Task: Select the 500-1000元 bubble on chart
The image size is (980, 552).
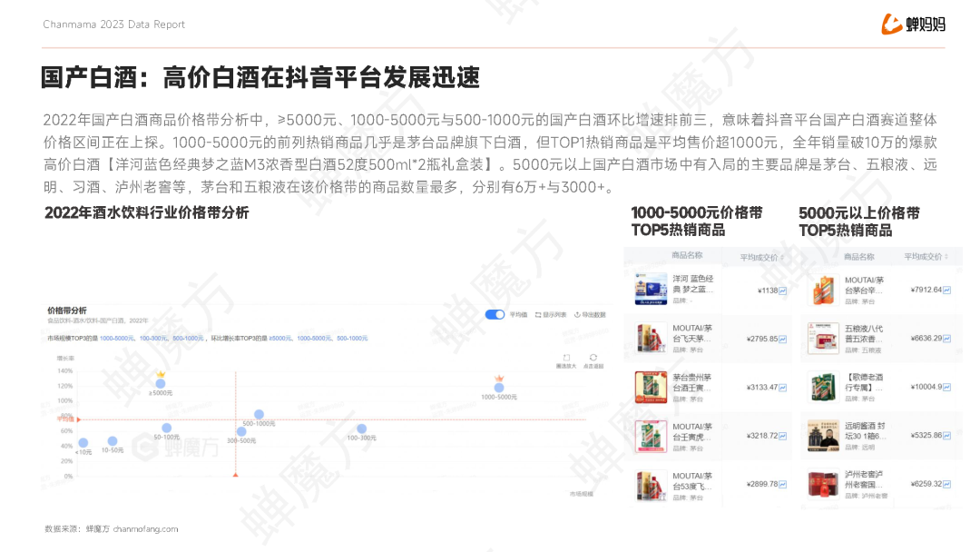Action: tap(259, 415)
